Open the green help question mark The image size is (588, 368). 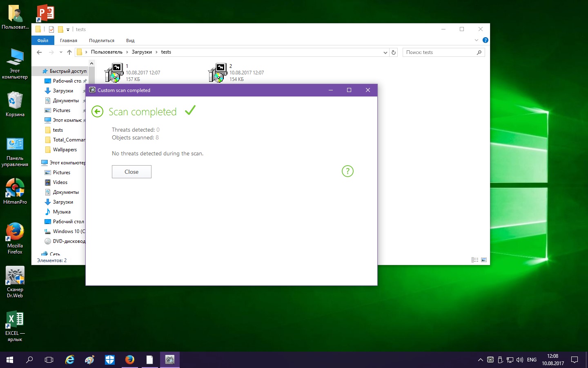click(347, 171)
